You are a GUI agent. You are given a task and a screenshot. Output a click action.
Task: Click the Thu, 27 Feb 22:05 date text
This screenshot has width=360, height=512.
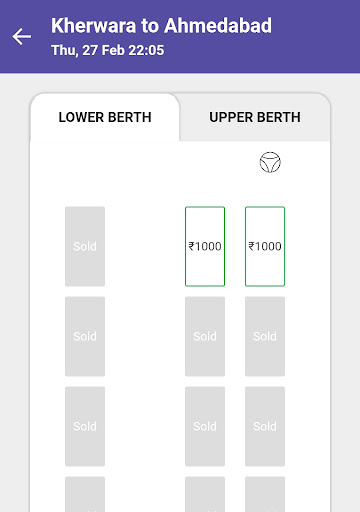click(108, 50)
